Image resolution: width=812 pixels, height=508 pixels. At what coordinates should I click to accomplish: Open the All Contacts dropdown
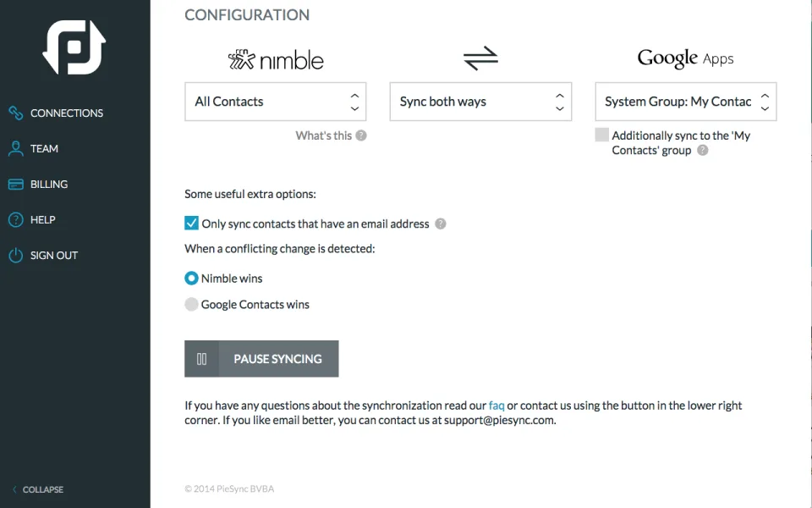pyautogui.click(x=276, y=102)
